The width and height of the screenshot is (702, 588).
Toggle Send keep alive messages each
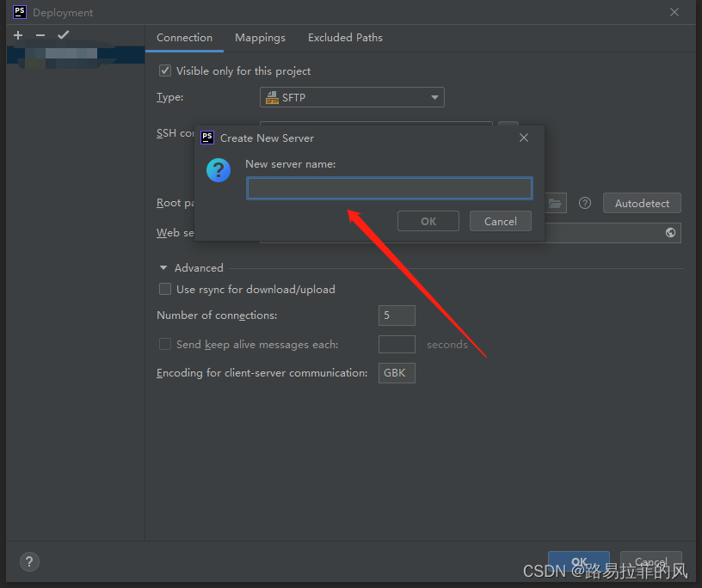(x=165, y=344)
